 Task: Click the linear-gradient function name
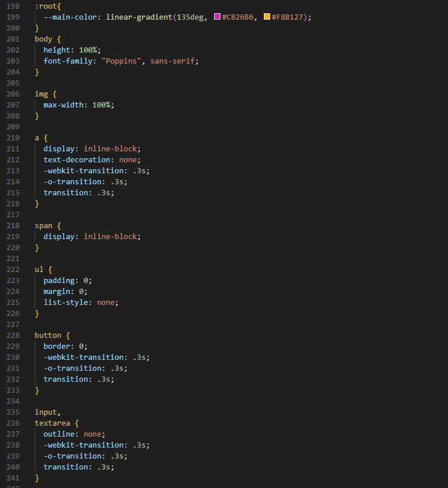pyautogui.click(x=139, y=17)
